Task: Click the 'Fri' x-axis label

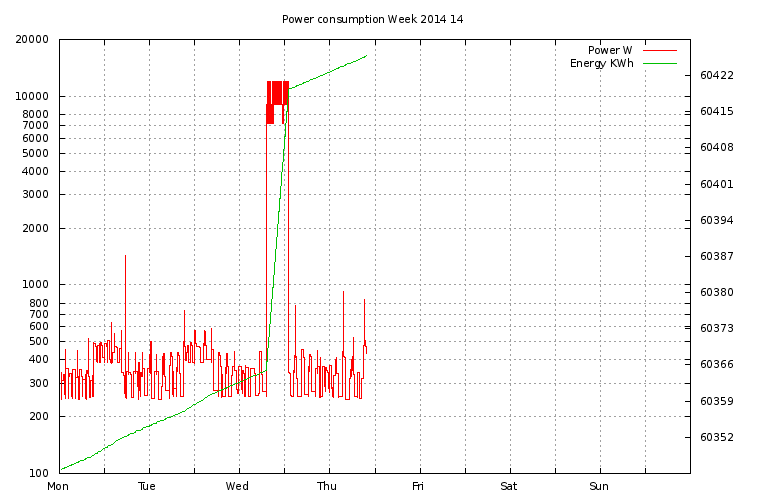Action: [418, 486]
